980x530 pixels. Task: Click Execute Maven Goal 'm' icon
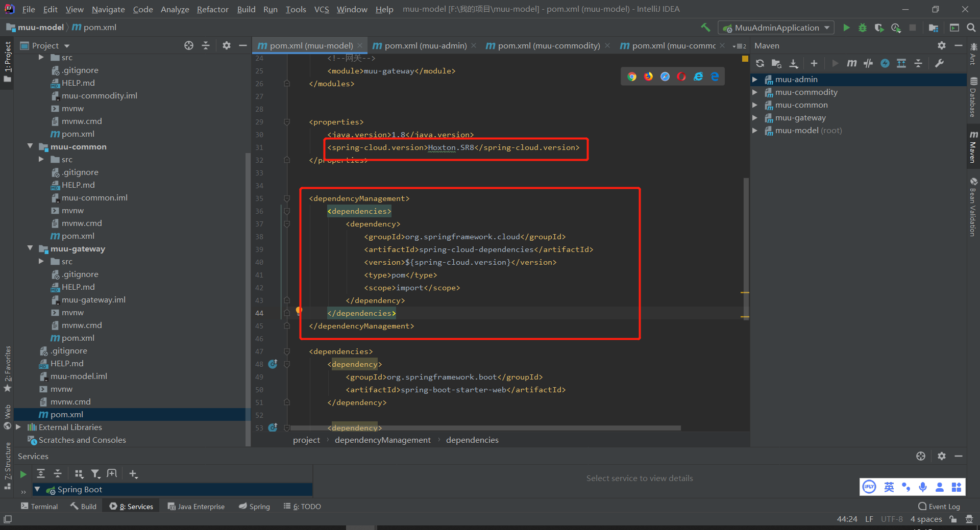[851, 63]
